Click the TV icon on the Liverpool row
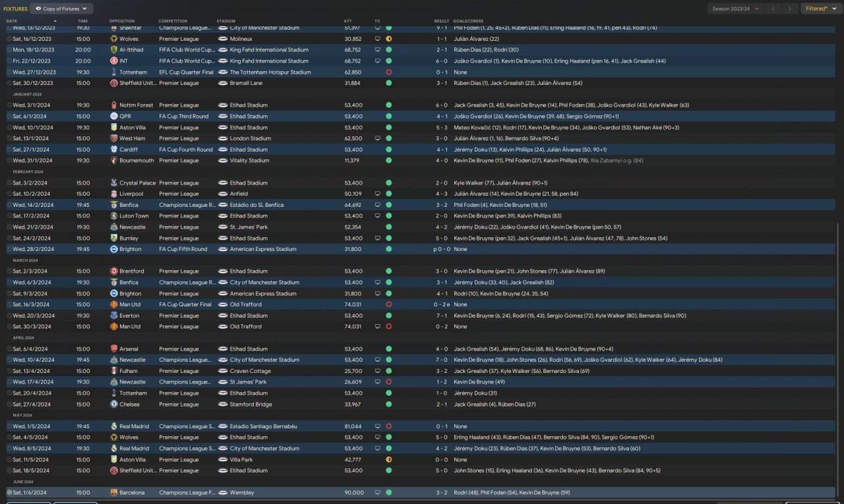This screenshot has height=504, width=844. click(x=378, y=194)
